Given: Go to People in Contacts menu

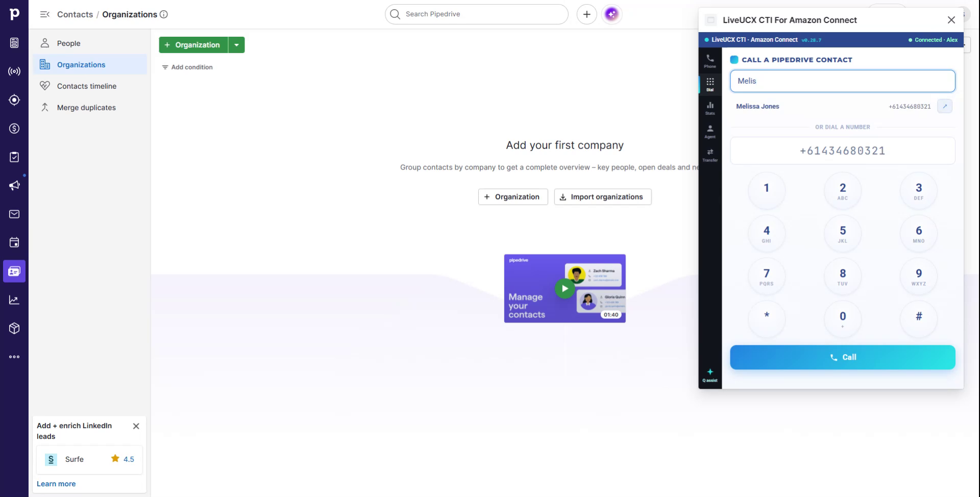Looking at the screenshot, I should (90, 43).
